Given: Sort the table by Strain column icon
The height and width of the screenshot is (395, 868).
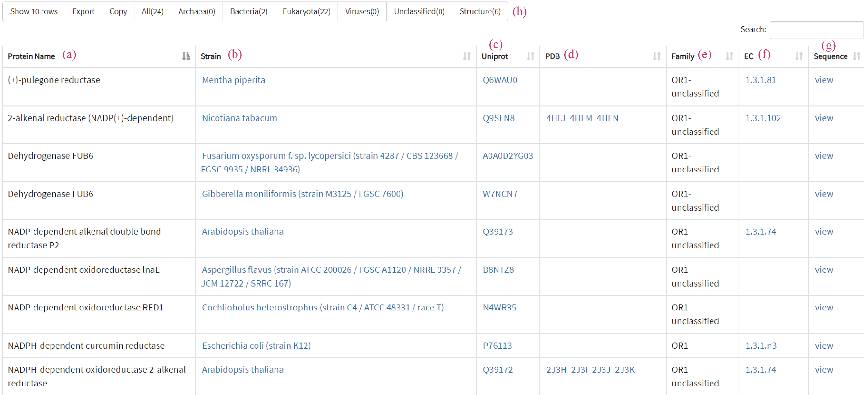Looking at the screenshot, I should tap(466, 56).
